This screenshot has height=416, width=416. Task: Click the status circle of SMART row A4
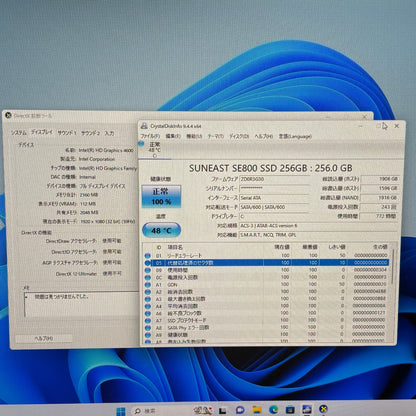[x=147, y=306]
